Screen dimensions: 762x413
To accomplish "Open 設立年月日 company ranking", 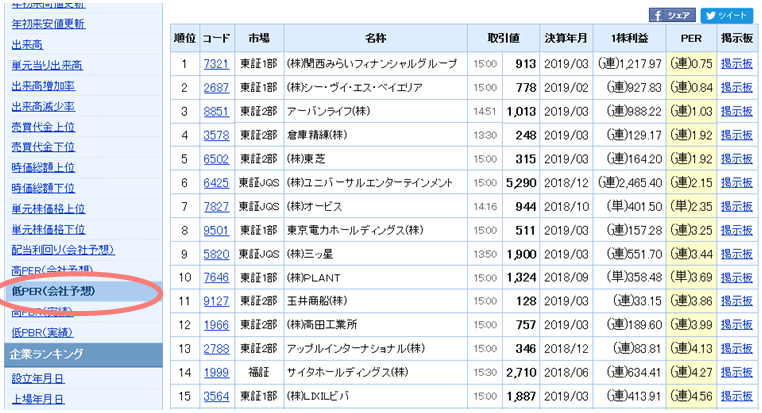I will click(38, 379).
